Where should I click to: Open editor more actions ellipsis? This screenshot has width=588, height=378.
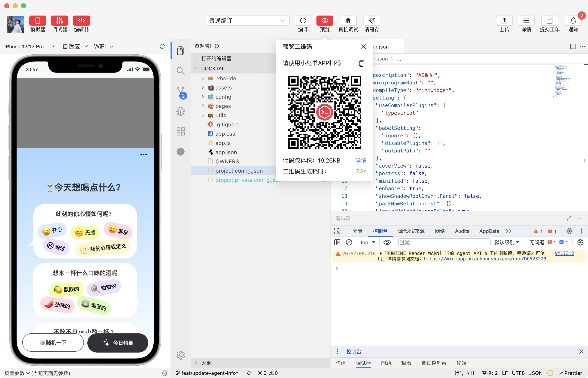click(582, 46)
